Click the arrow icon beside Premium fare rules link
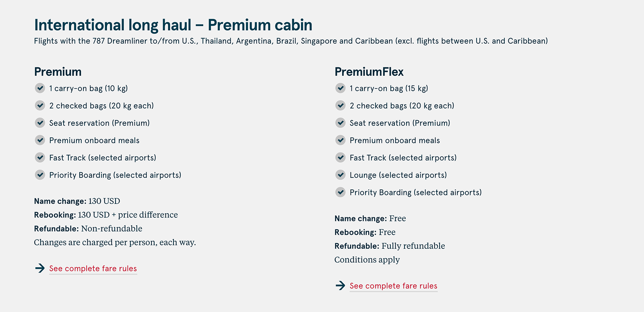The height and width of the screenshot is (312, 644). [39, 268]
